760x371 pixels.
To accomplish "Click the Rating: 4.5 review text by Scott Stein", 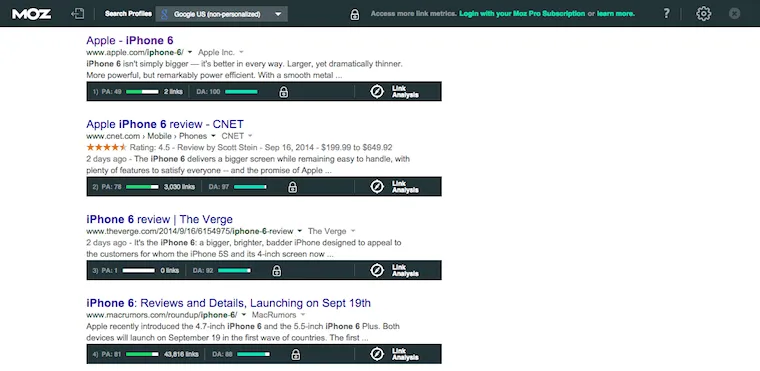I will tap(261, 147).
